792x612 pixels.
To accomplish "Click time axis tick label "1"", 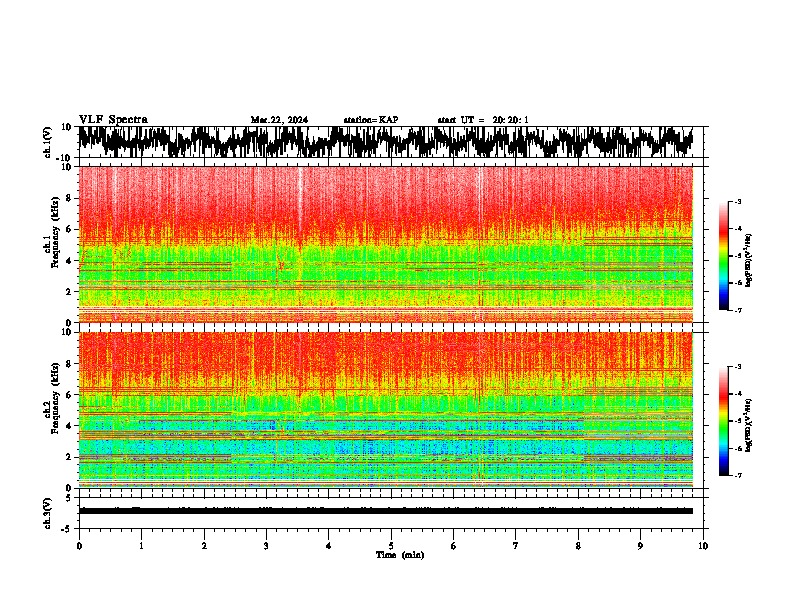I will [141, 546].
